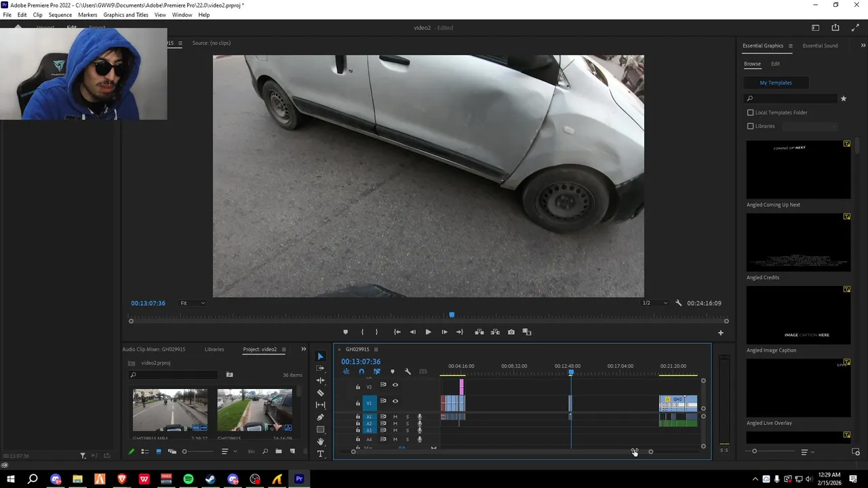Image resolution: width=868 pixels, height=488 pixels.
Task: Click the My Templates button
Action: 775,83
